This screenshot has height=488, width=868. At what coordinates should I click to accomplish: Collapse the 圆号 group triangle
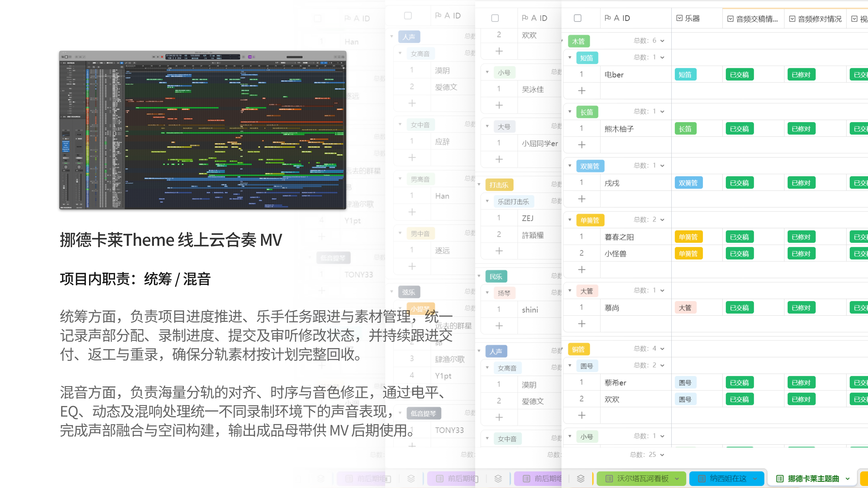570,365
